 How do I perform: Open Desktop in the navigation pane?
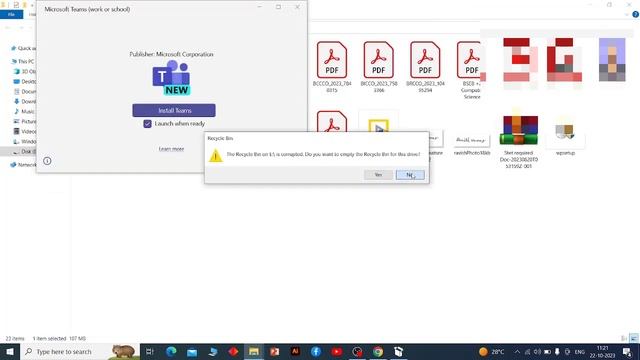click(25, 81)
